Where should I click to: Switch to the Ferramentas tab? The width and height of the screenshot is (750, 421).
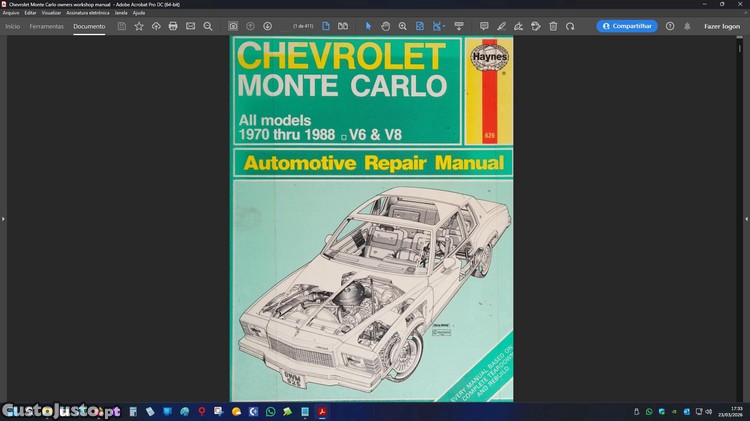[x=46, y=26]
